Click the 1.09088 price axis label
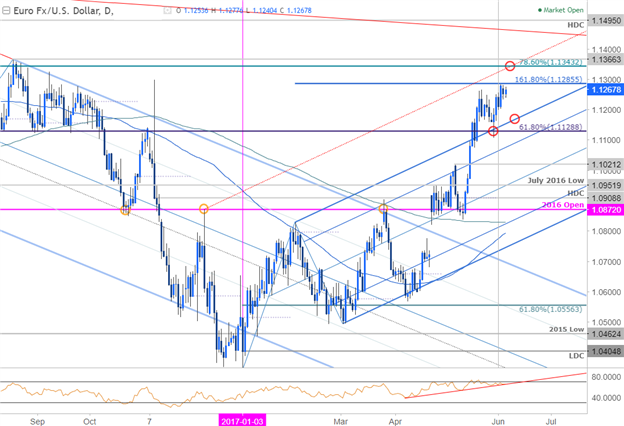 click(x=606, y=198)
